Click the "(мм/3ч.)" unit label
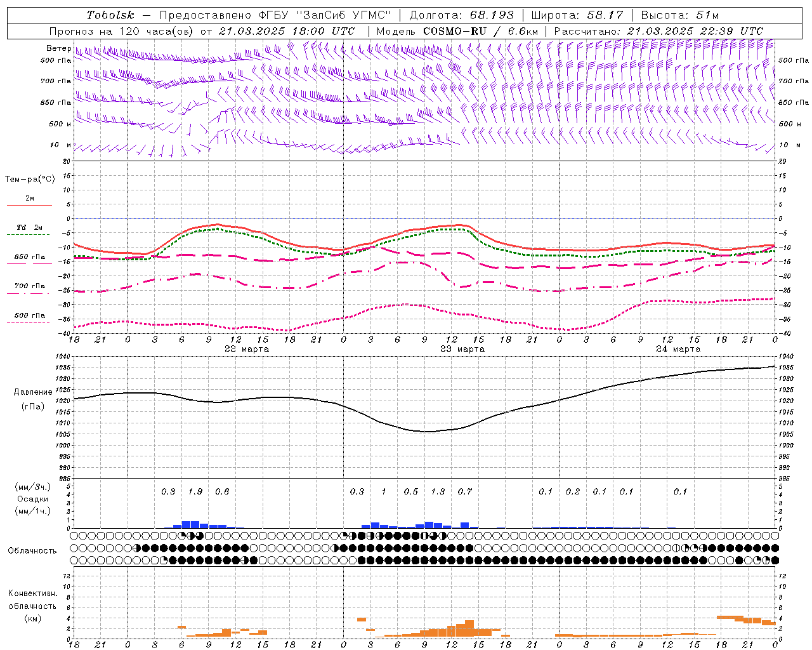812x650 pixels. [x=32, y=487]
